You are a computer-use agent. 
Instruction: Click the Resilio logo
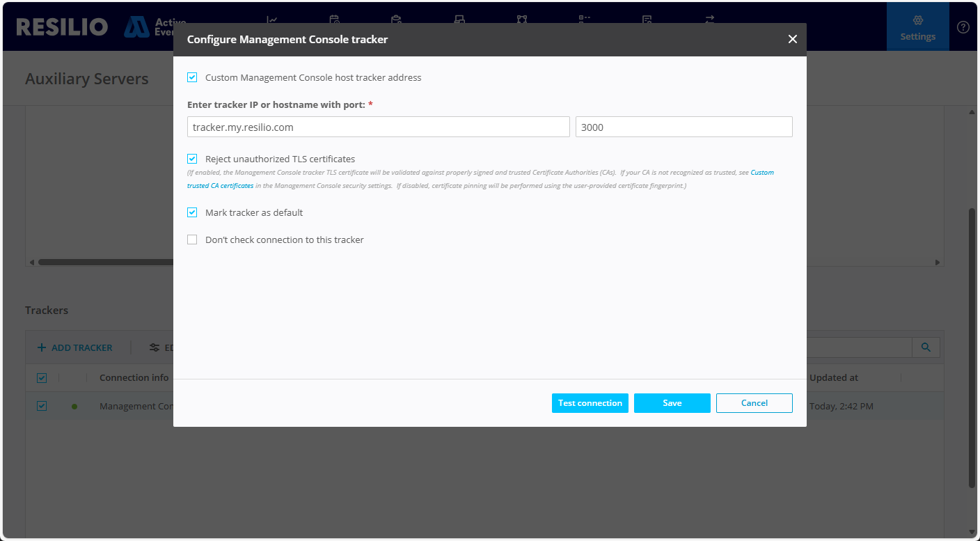pyautogui.click(x=62, y=27)
